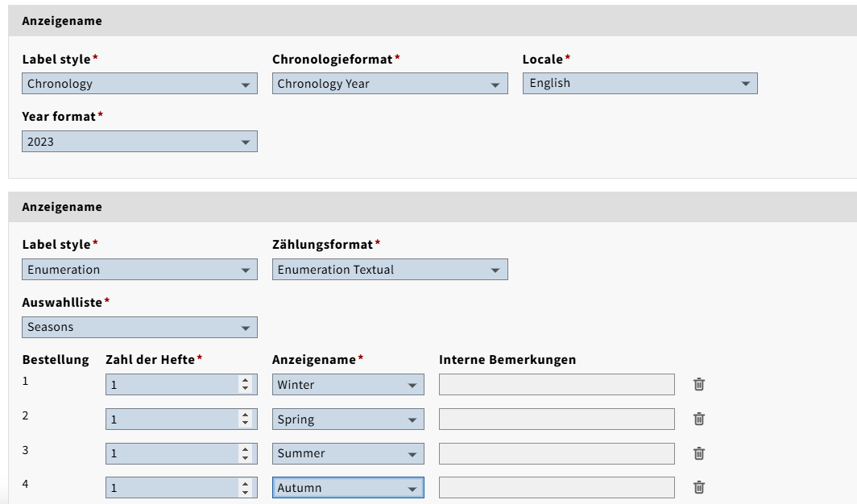Open the Chronology label style dropdown
Viewport: 857px width, 504px height.
139,84
